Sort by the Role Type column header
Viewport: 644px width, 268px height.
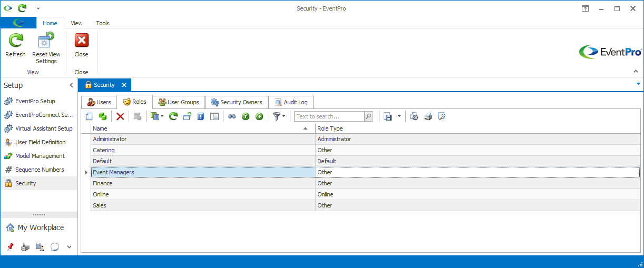point(477,128)
